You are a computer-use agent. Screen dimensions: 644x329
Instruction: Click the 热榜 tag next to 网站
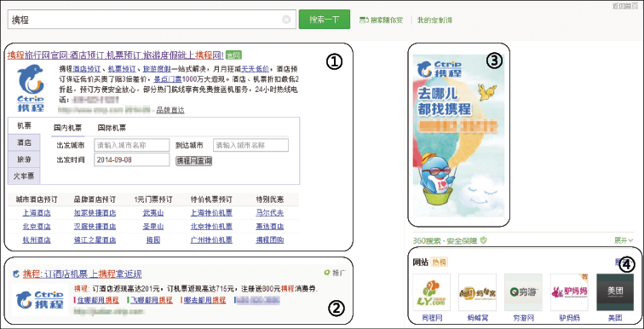[440, 262]
